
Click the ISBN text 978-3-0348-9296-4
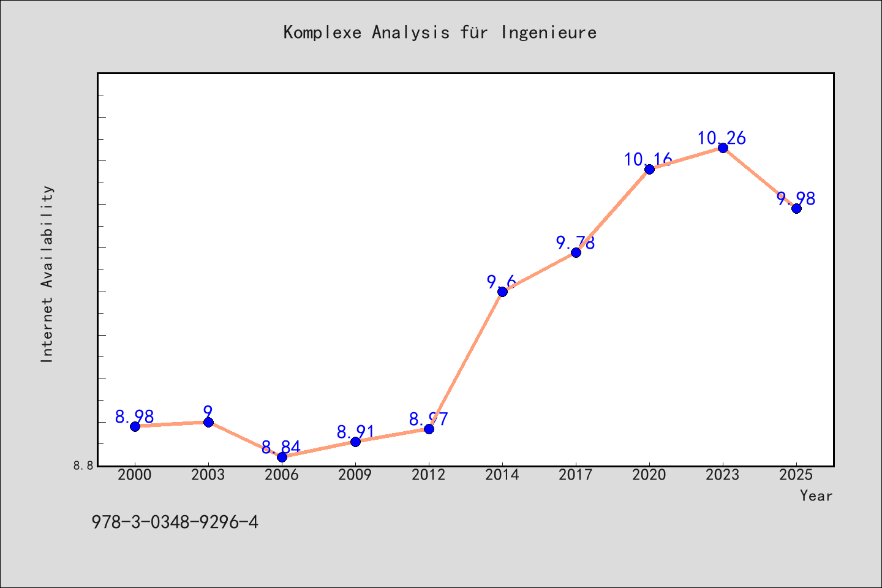coord(175,522)
